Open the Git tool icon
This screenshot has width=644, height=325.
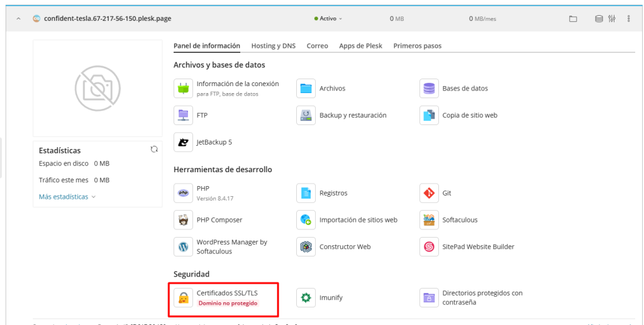(430, 193)
